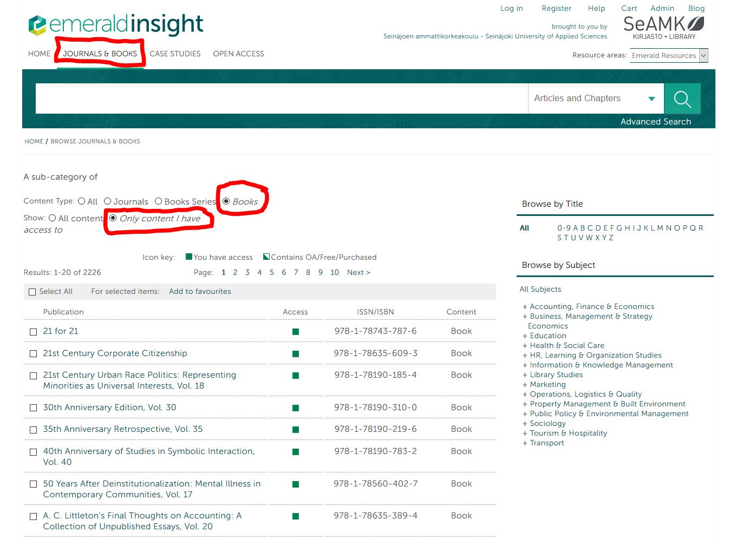This screenshot has width=756, height=539.
Task: Go to results page 10
Action: 335,272
